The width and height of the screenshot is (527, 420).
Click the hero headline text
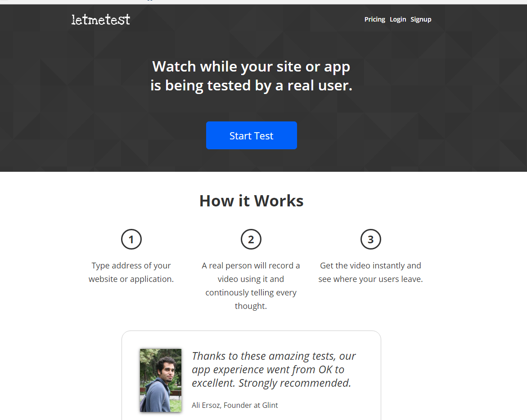pos(251,76)
